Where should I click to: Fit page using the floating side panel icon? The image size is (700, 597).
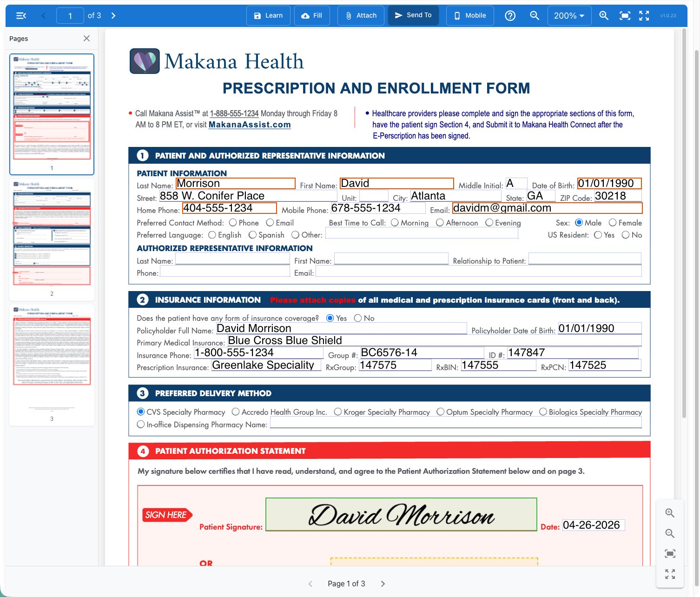coord(670,554)
